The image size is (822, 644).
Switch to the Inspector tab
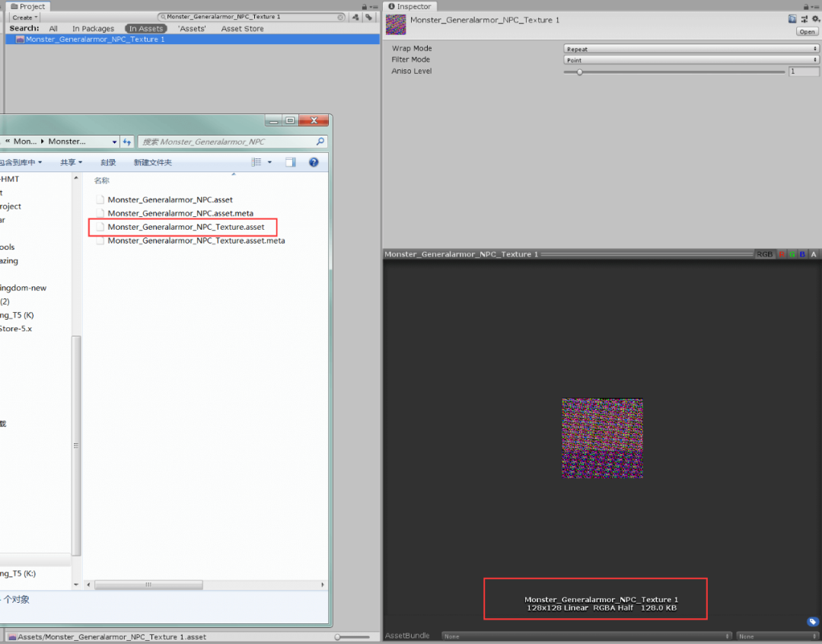point(409,6)
